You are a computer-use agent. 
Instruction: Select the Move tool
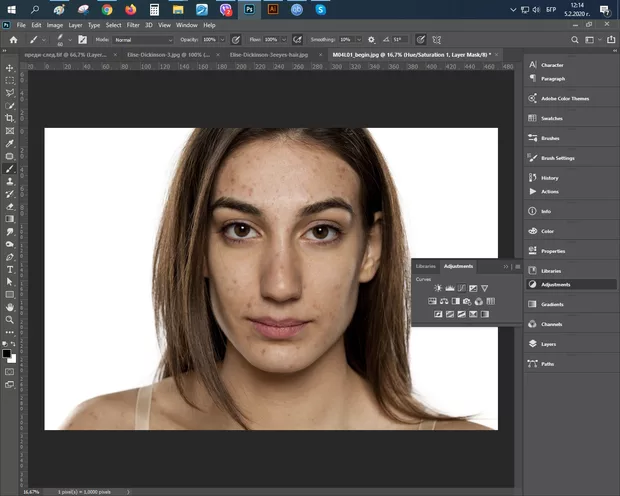tap(9, 68)
